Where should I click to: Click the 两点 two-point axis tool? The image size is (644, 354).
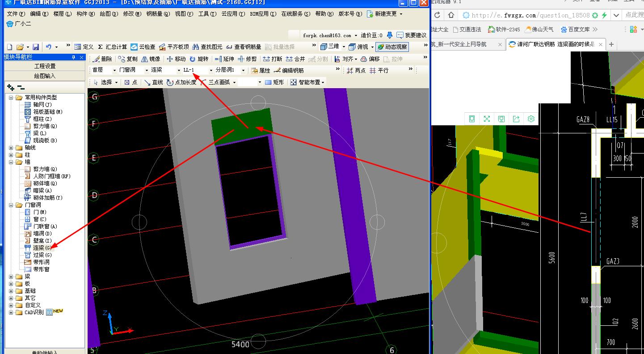tap(356, 70)
